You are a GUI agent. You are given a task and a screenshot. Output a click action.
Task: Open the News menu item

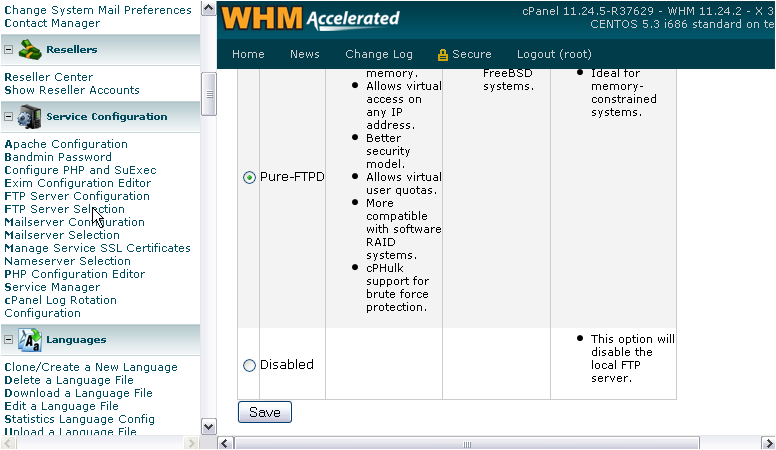click(304, 54)
